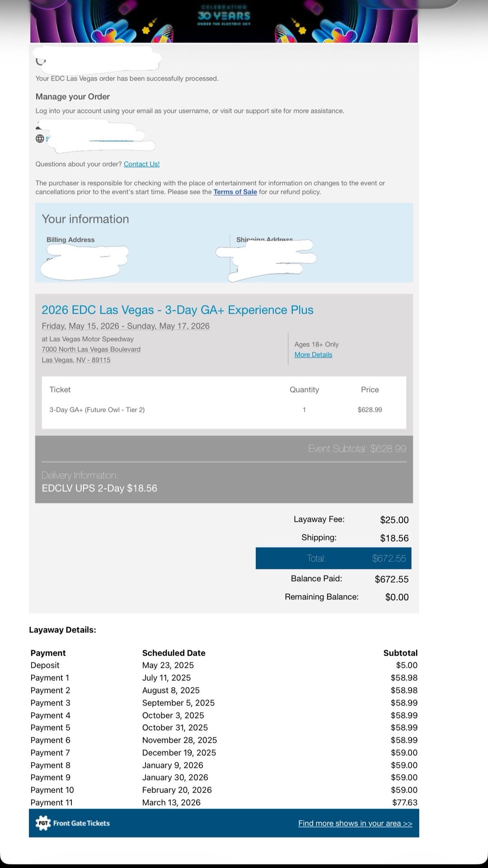Click the Remaining Balance $0.00 amount
The width and height of the screenshot is (488, 868).
(397, 597)
